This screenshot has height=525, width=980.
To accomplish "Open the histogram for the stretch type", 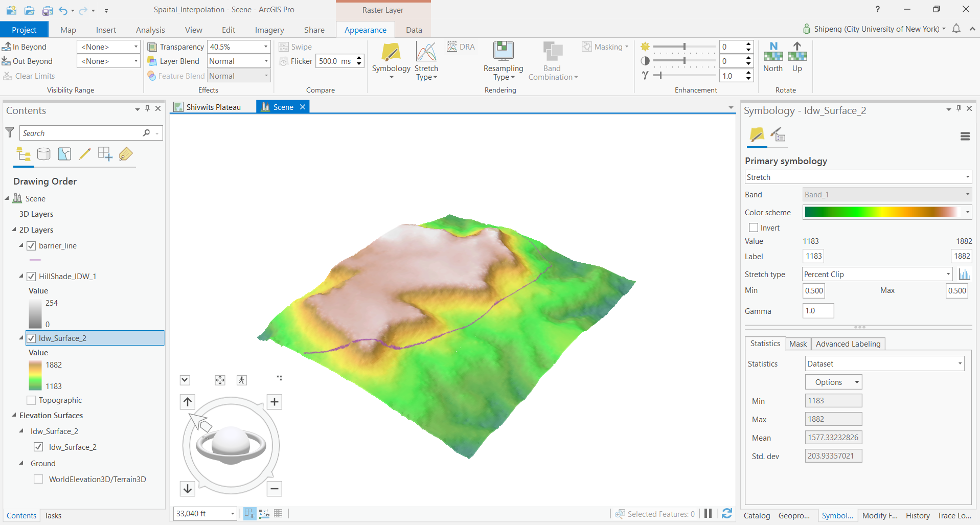I will 964,275.
